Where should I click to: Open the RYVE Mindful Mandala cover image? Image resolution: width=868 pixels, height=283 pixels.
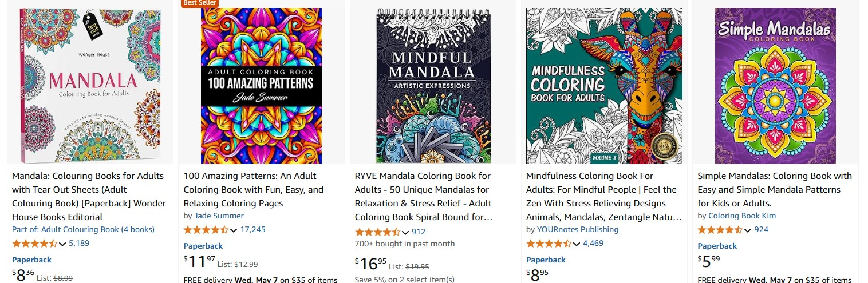point(432,86)
